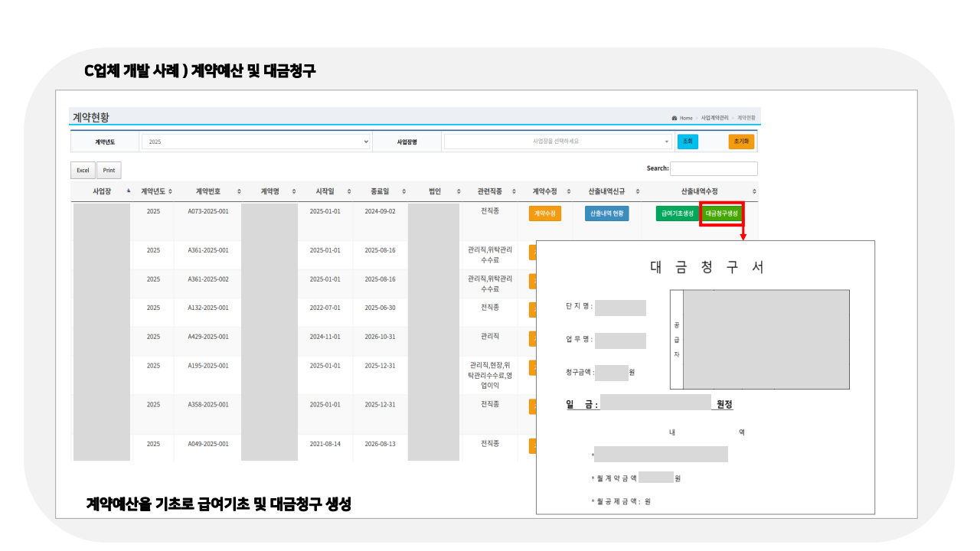The width and height of the screenshot is (980, 551).
Task: Click the blue 조회 search button
Action: [687, 141]
